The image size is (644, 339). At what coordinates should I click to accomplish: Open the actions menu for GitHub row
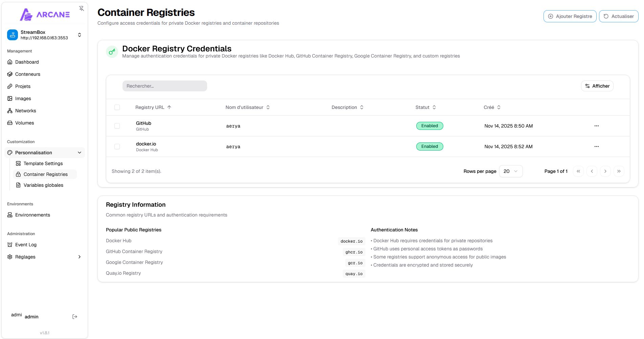tap(597, 126)
